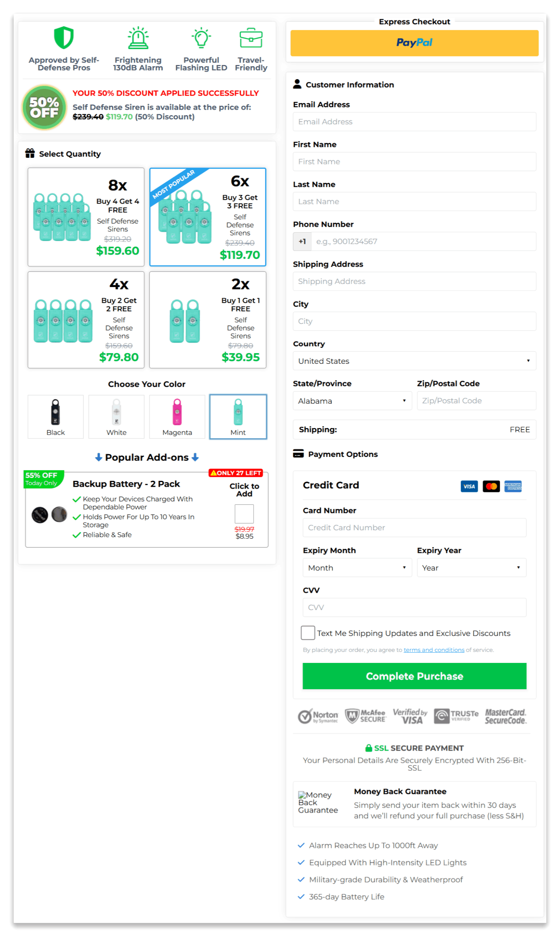Open the Expiry Month dropdown
Image resolution: width=560 pixels, height=937 pixels.
coord(357,567)
